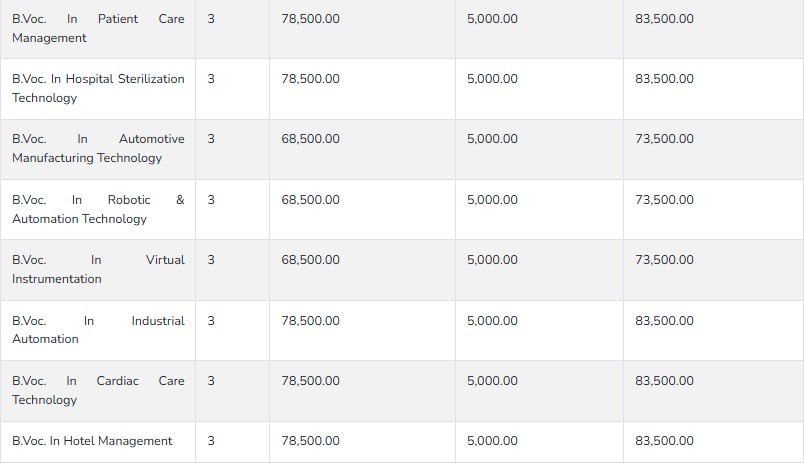The width and height of the screenshot is (804, 464).
Task: Click 5,000.00 value in Virtual Instrumentation row
Action: point(492,260)
